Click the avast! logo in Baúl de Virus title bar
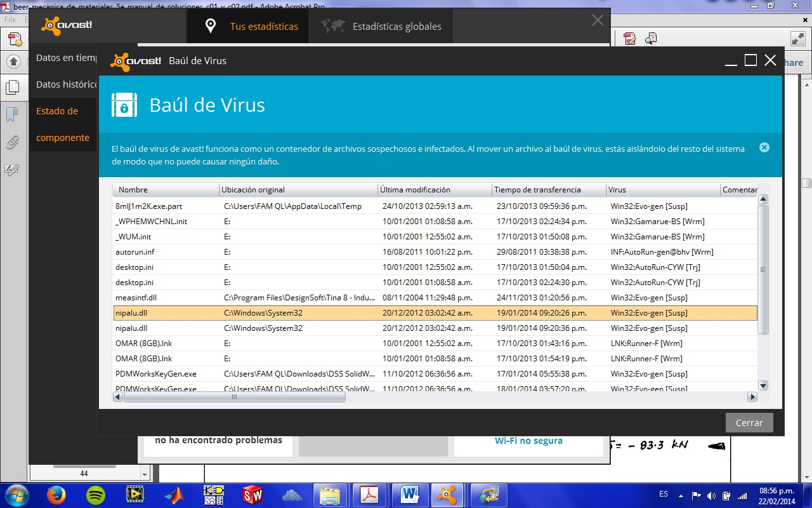Image resolution: width=812 pixels, height=508 pixels. pos(136,61)
